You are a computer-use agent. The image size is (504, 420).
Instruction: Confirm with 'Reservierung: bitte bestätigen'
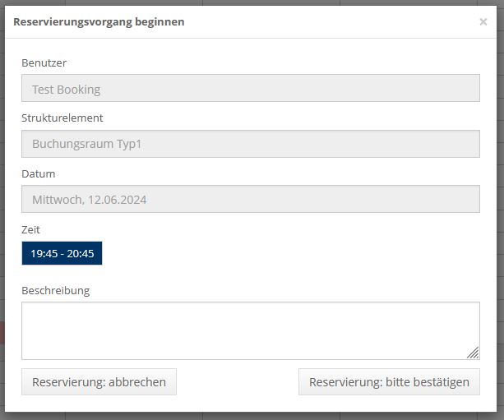coord(389,382)
